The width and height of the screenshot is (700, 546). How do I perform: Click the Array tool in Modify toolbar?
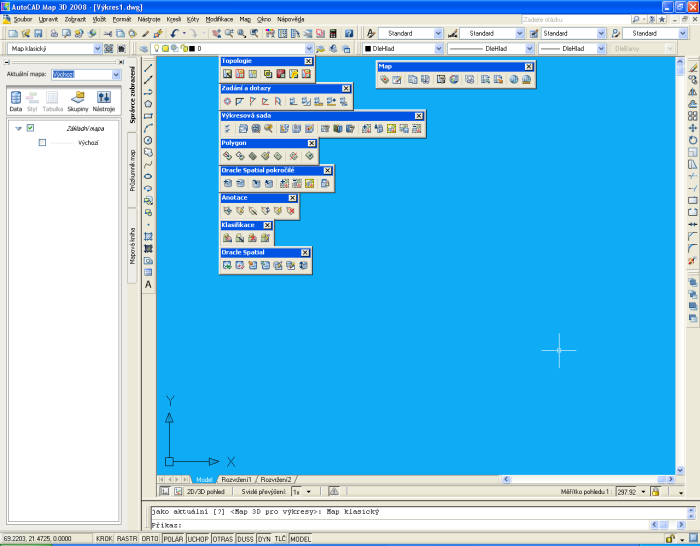692,116
